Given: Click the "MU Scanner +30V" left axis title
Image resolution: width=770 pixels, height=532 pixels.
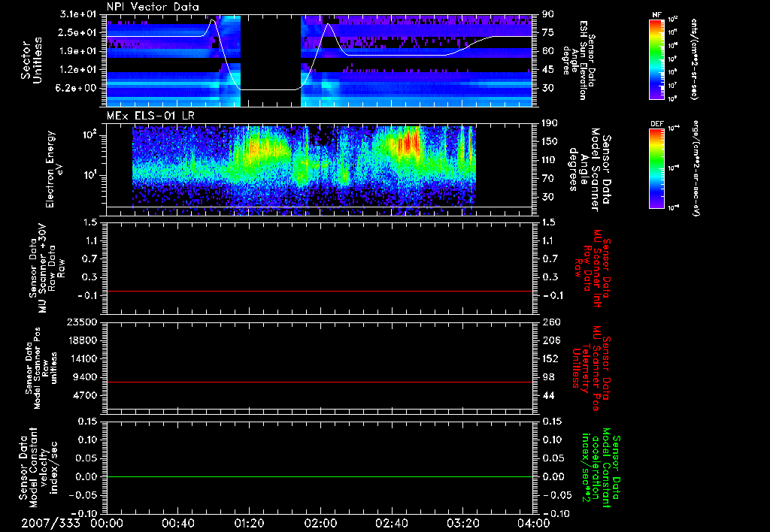Looking at the screenshot, I should (x=47, y=268).
